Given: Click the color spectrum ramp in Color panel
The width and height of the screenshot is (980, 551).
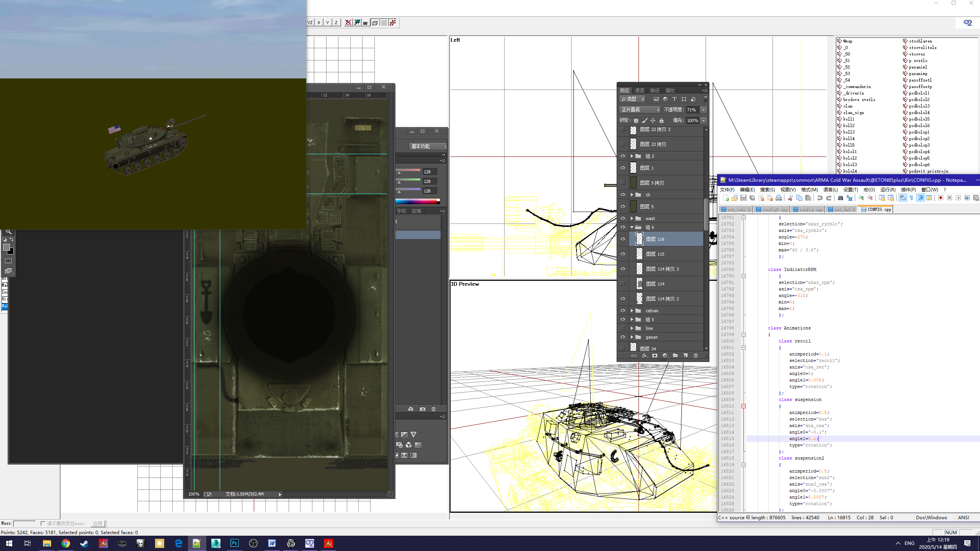Looking at the screenshot, I should pos(417,201).
